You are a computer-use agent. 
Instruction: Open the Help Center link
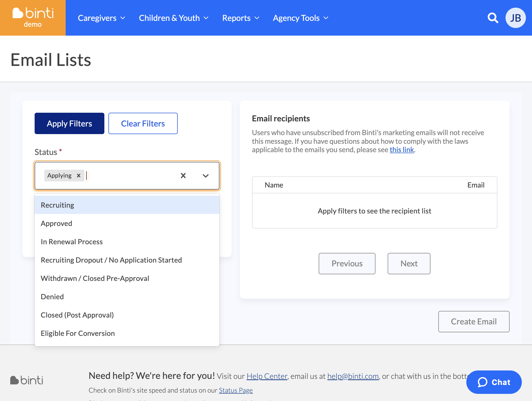point(267,376)
